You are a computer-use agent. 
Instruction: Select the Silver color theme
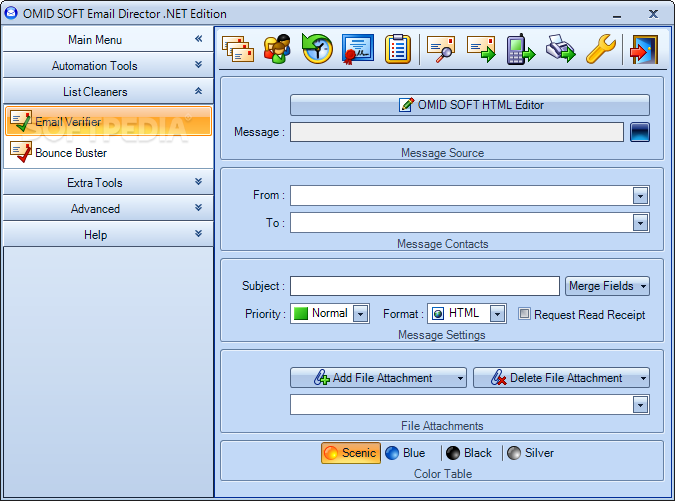(x=531, y=453)
